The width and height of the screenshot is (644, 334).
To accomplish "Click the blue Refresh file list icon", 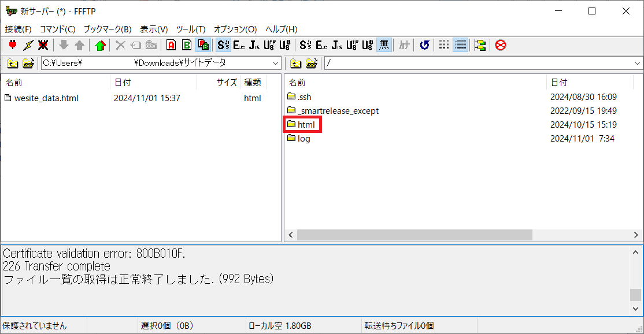I will tap(424, 45).
